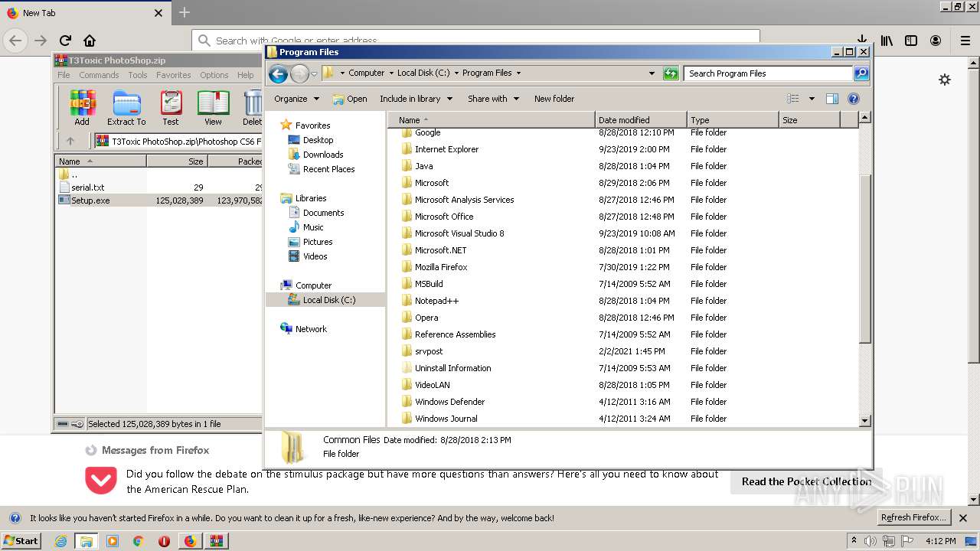Click the Extract To toolbar icon
The height and width of the screenshot is (551, 980).
126,107
